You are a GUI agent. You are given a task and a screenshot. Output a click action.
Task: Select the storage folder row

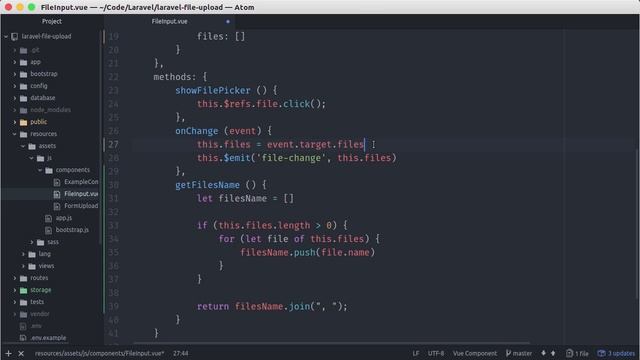click(50, 290)
